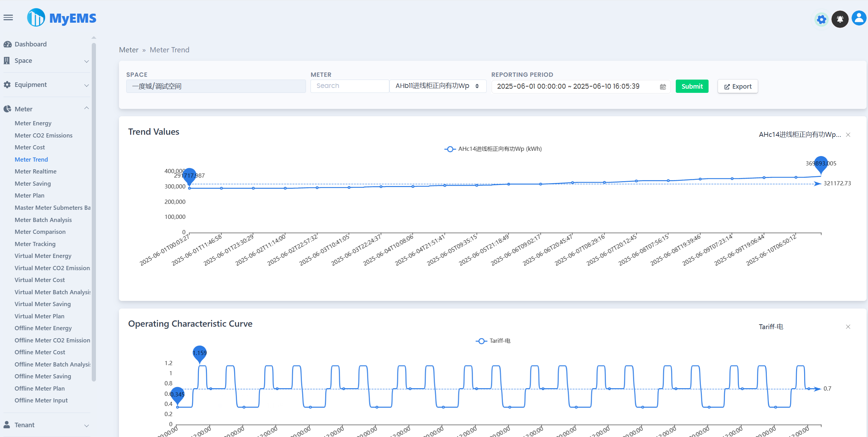This screenshot has height=437, width=868.
Task: Open Meter Realtime from sidebar
Action: [36, 171]
